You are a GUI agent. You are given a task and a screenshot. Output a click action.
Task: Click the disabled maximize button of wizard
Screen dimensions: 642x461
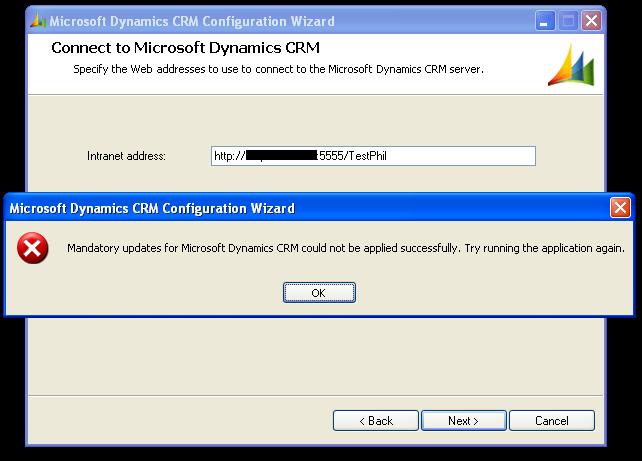pyautogui.click(x=568, y=20)
